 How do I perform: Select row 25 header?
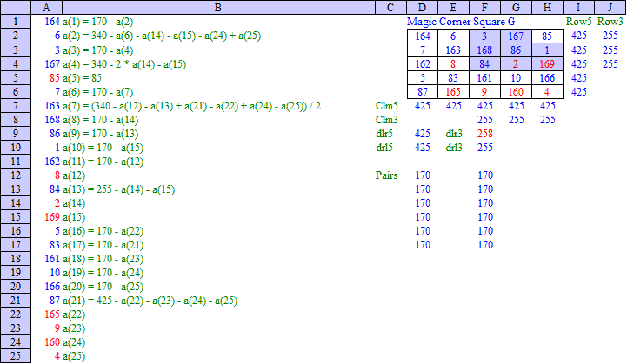[16, 355]
